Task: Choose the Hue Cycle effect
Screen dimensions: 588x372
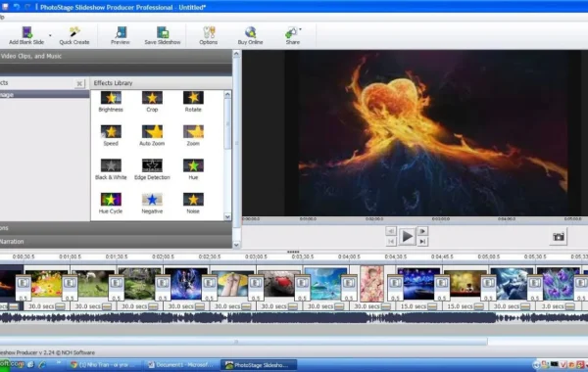Action: click(111, 203)
